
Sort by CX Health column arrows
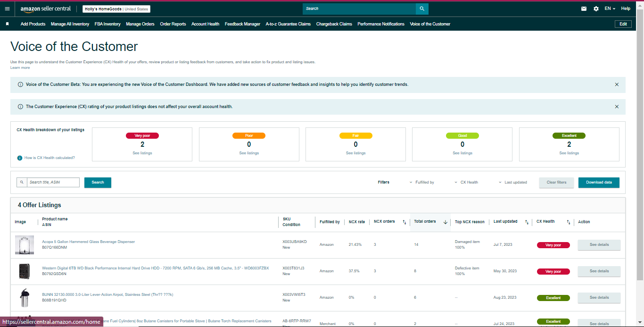(568, 222)
